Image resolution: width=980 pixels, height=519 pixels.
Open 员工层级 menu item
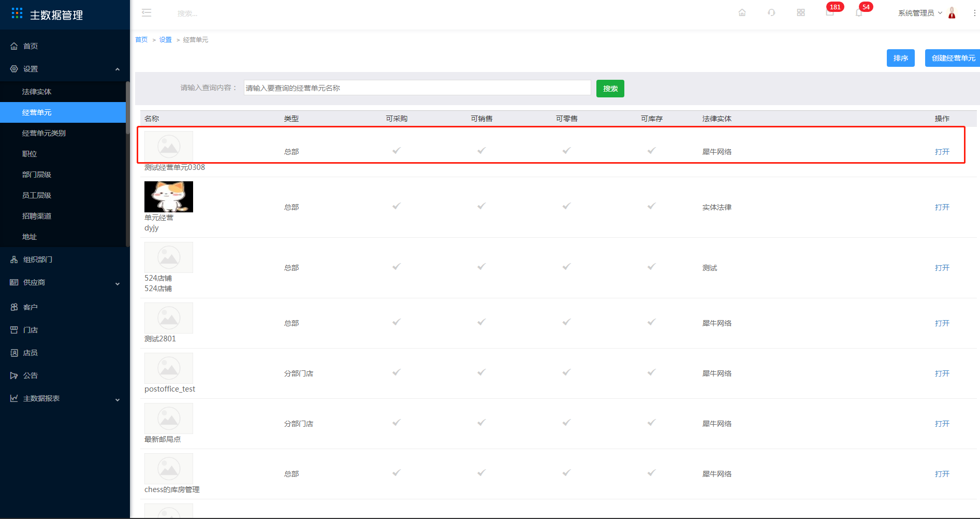[x=63, y=195]
